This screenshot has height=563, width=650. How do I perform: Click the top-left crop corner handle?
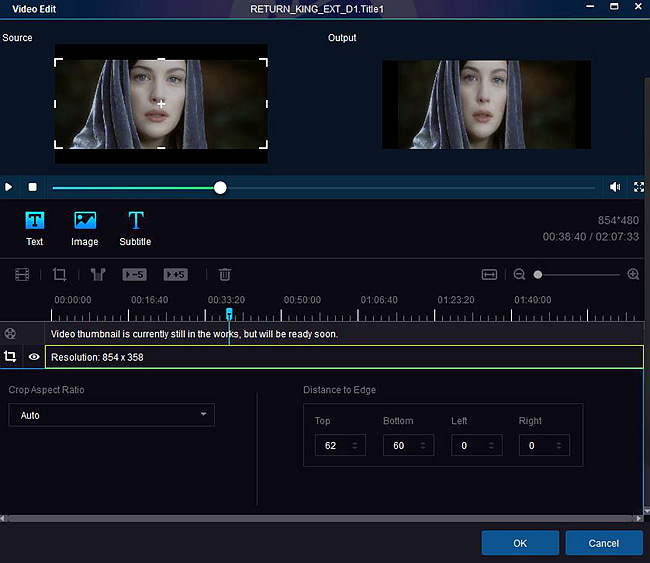58,62
